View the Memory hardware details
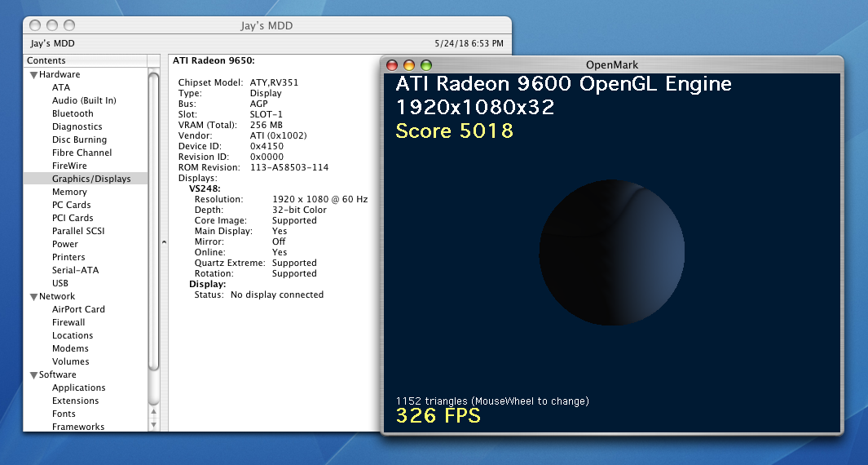Screen dimensions: 868x465 tap(69, 192)
